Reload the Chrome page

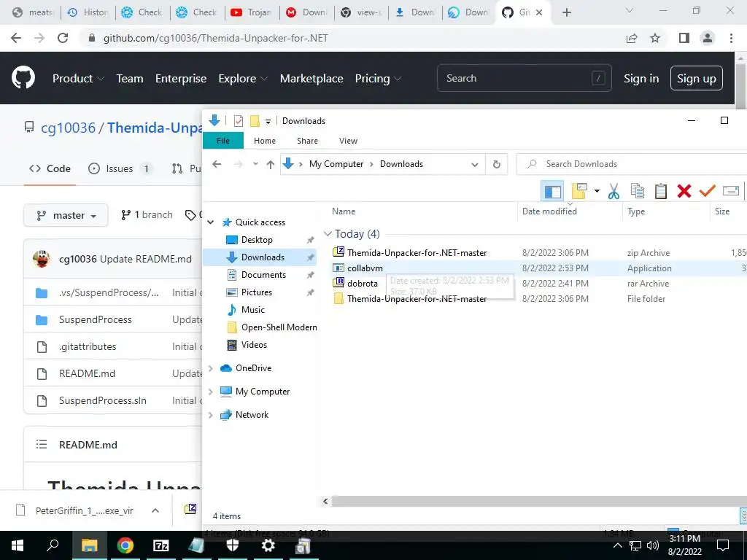pyautogui.click(x=63, y=38)
